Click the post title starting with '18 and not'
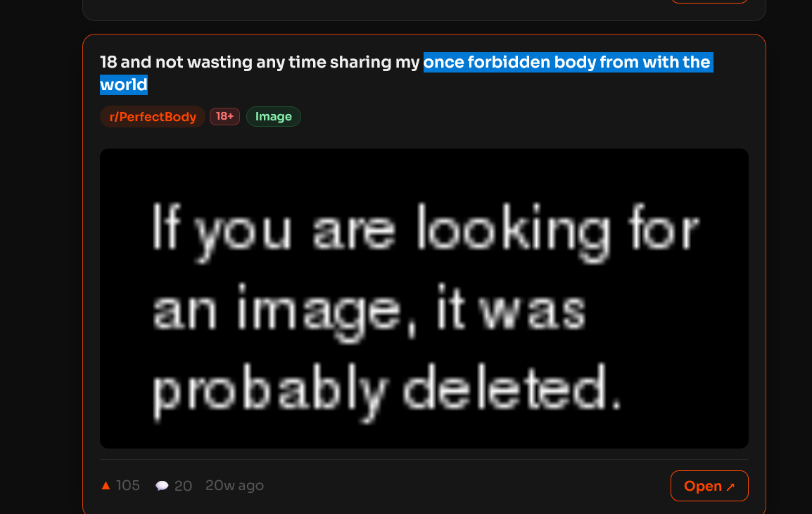 pos(407,73)
